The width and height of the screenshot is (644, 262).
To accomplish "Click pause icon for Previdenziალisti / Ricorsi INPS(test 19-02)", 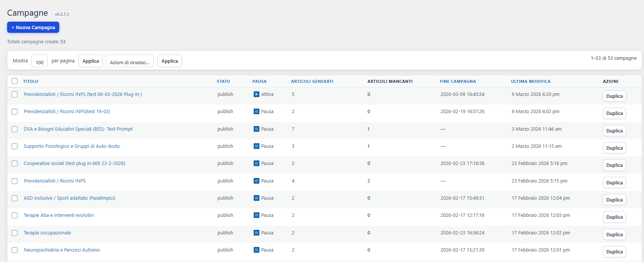I will click(257, 112).
